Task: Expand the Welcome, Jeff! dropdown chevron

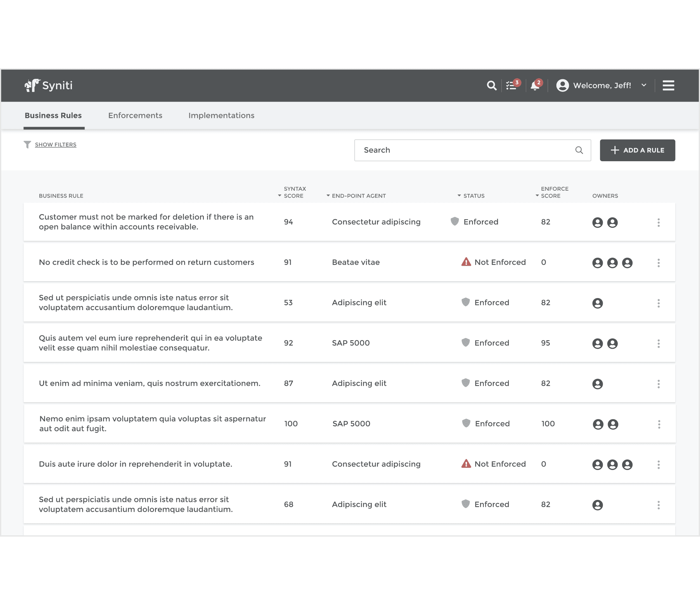Action: click(644, 86)
